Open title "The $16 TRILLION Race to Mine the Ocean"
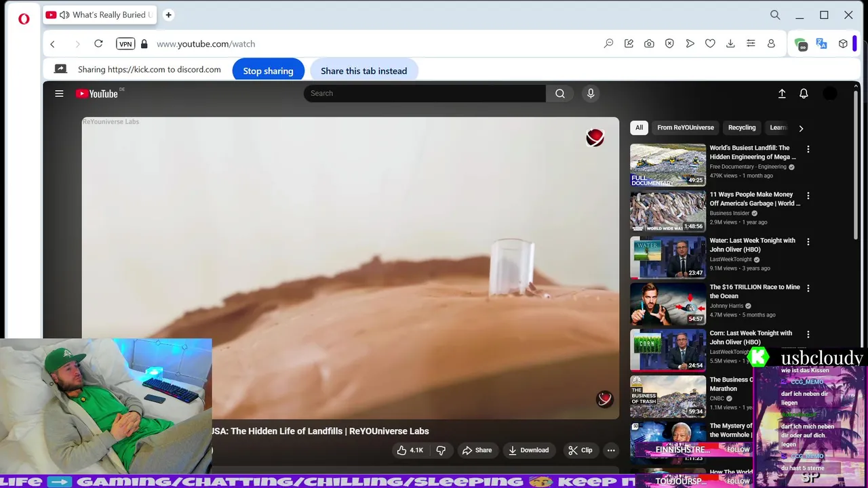Image resolution: width=868 pixels, height=488 pixels. (755, 291)
